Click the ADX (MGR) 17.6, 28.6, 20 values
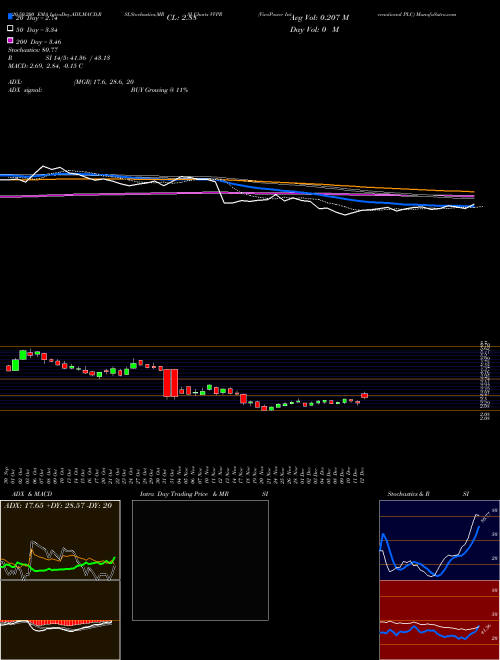The image size is (500, 660). [x=104, y=82]
